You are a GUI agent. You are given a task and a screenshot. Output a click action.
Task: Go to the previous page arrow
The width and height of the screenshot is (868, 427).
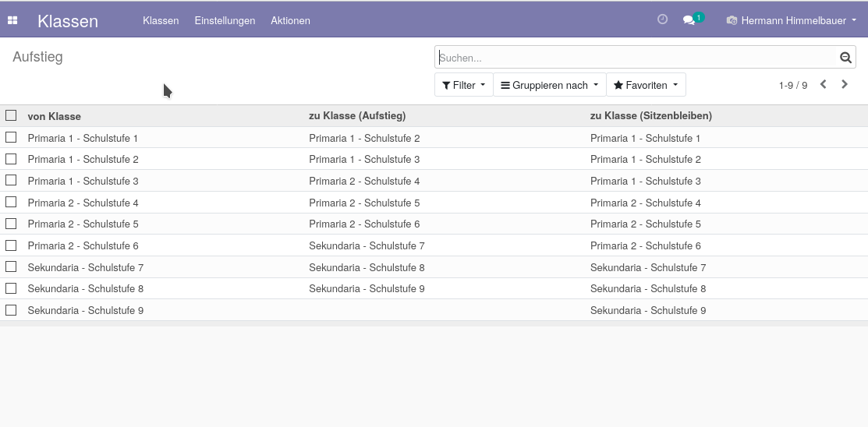[824, 84]
